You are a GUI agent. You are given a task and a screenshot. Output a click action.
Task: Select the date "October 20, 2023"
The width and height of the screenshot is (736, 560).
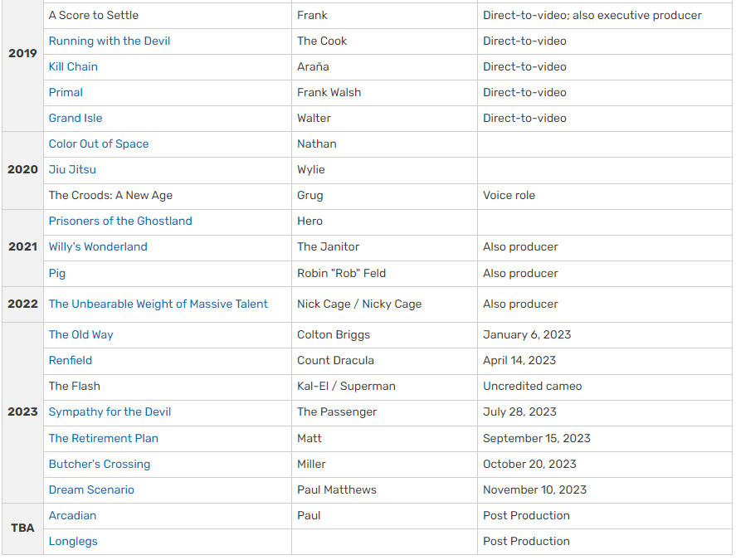tap(529, 465)
